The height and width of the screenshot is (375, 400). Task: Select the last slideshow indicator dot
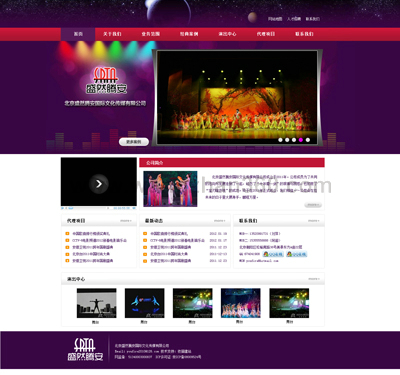point(308,140)
